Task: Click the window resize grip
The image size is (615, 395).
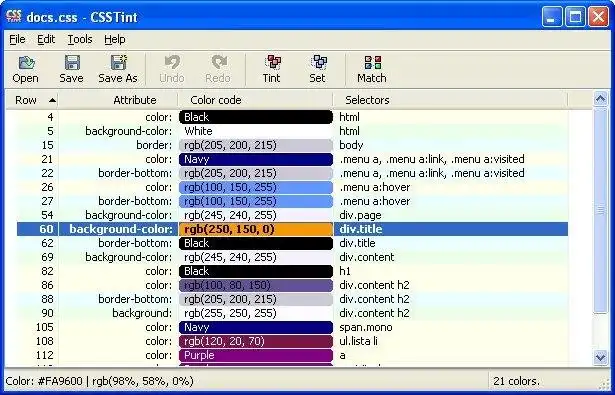Action: click(x=605, y=384)
